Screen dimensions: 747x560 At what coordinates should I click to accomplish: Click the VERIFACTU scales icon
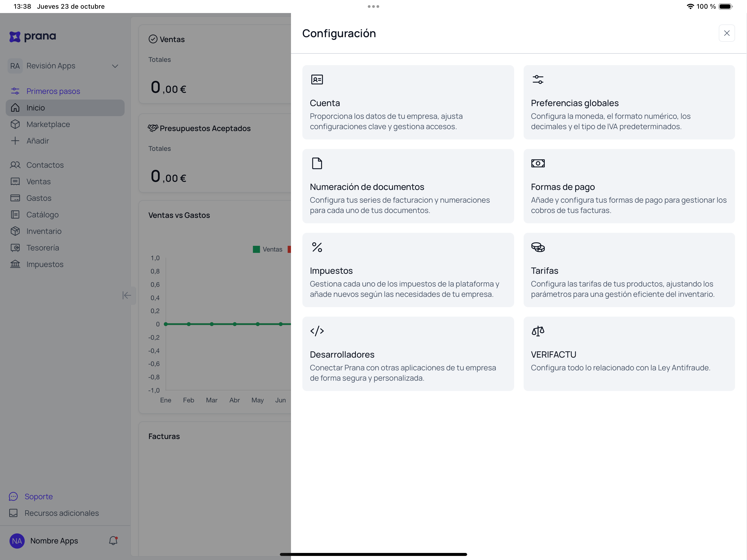point(538,331)
